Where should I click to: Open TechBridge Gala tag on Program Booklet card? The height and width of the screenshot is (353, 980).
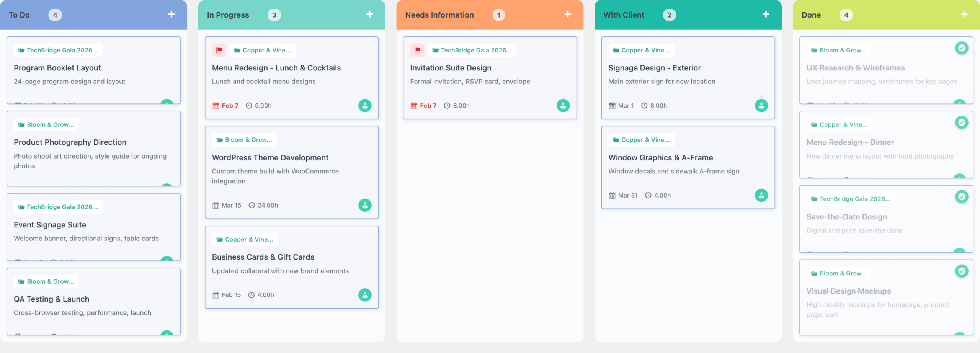click(58, 50)
